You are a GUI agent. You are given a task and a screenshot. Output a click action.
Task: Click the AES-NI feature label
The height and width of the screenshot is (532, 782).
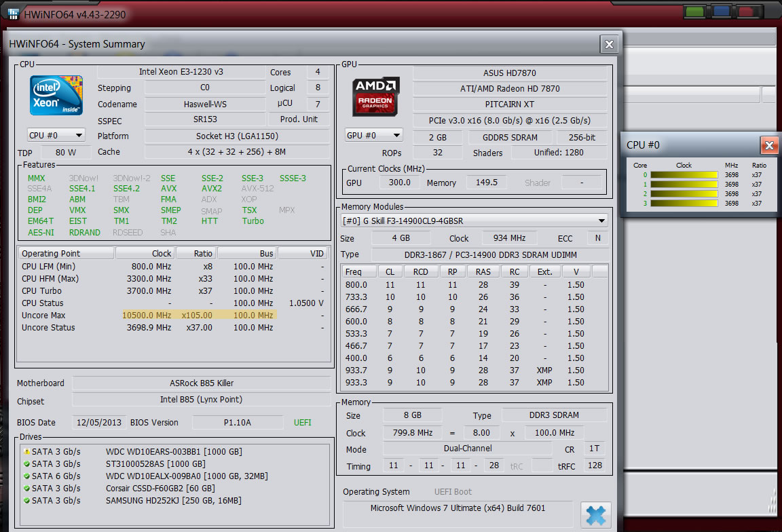pos(41,232)
